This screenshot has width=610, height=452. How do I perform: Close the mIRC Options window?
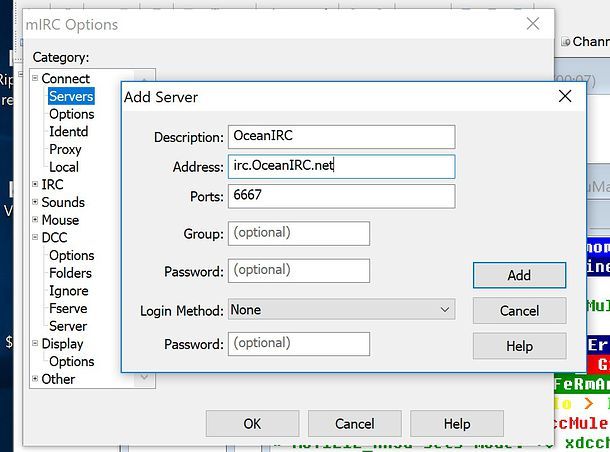[533, 24]
